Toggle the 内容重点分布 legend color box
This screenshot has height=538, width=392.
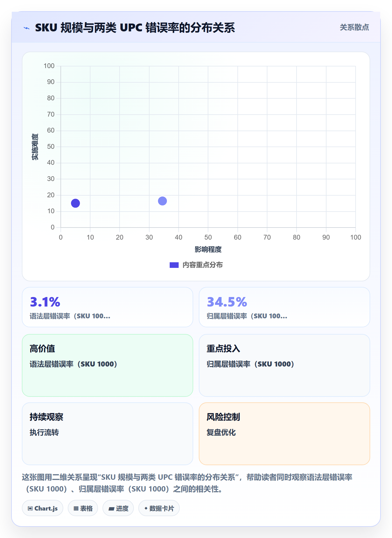(x=174, y=265)
